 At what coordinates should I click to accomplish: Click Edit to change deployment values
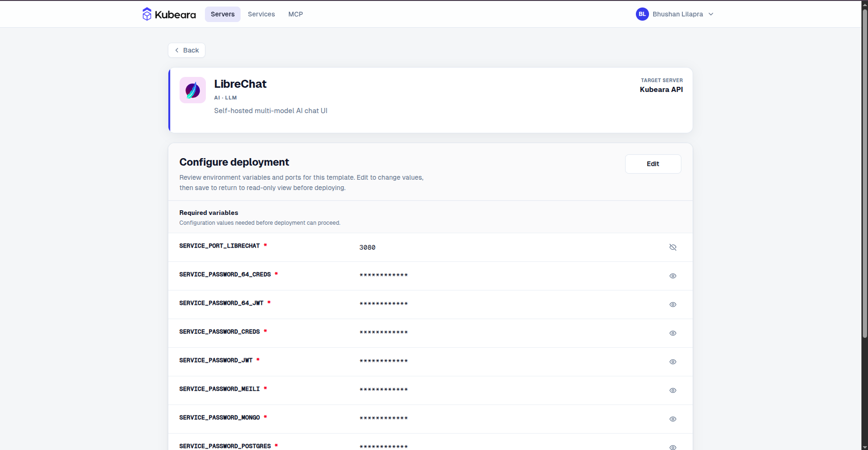(653, 164)
